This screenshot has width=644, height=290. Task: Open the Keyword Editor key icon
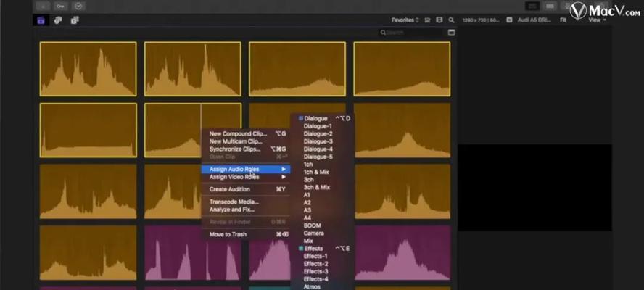pyautogui.click(x=61, y=6)
